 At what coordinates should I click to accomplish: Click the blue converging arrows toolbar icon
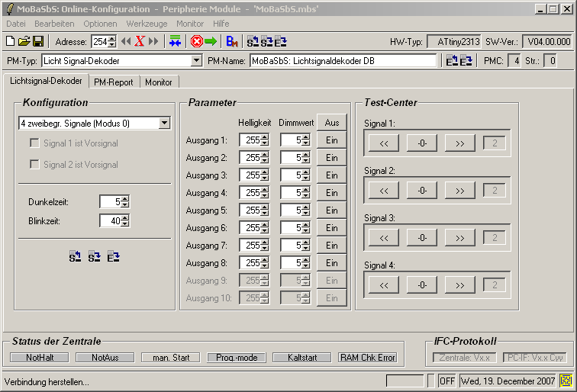click(x=176, y=41)
